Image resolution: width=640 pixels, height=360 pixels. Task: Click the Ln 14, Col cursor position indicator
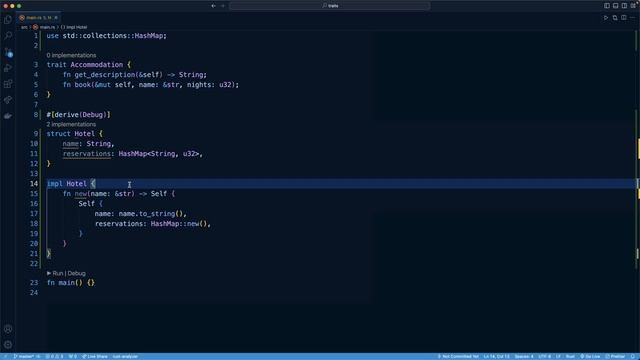496,356
